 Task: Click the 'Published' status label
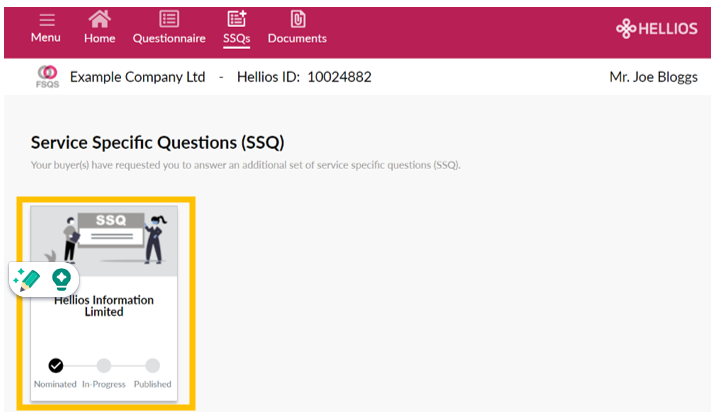153,384
